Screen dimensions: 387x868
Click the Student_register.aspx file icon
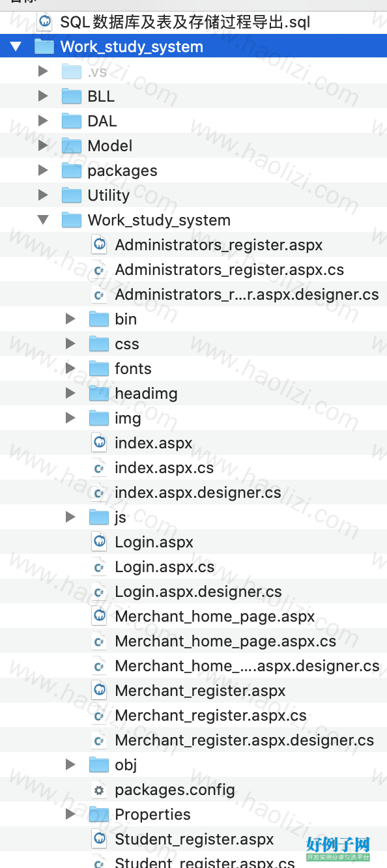(x=99, y=839)
